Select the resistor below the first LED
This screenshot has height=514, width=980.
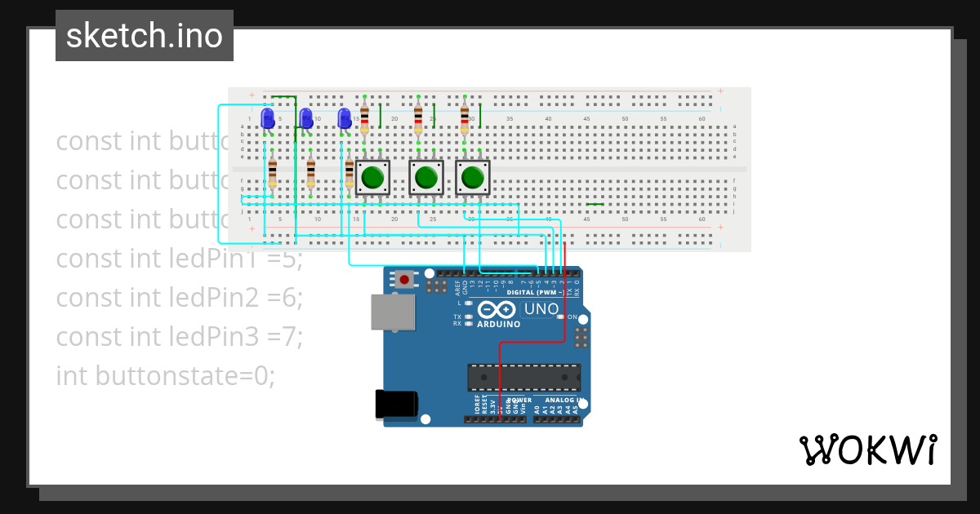coord(272,174)
